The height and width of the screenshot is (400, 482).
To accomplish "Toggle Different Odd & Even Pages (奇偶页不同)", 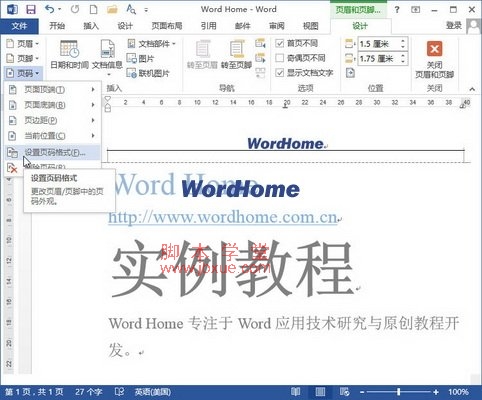I will tap(280, 58).
